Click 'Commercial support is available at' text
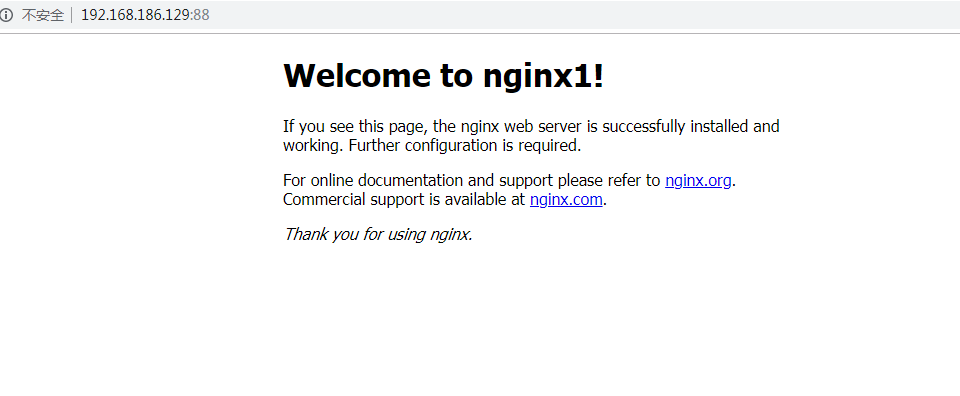This screenshot has height=396, width=960. point(404,200)
